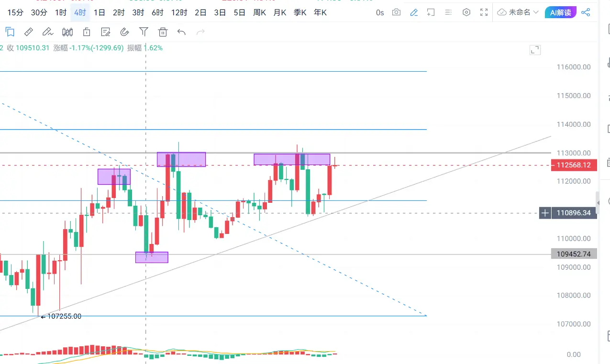Switch to the 2日 timeframe

click(x=200, y=12)
